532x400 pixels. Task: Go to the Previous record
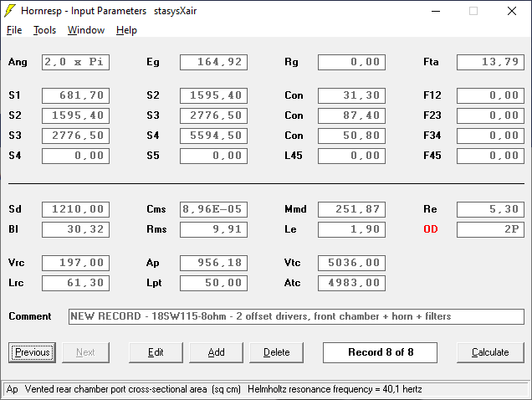point(33,352)
